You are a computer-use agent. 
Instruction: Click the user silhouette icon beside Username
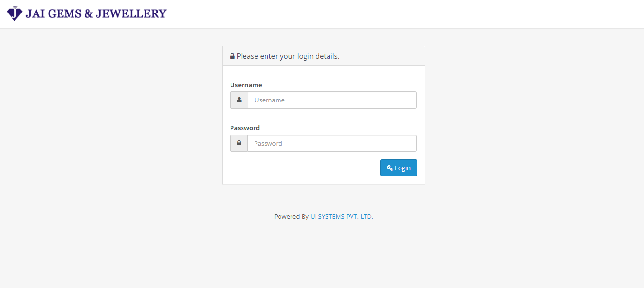tap(239, 100)
